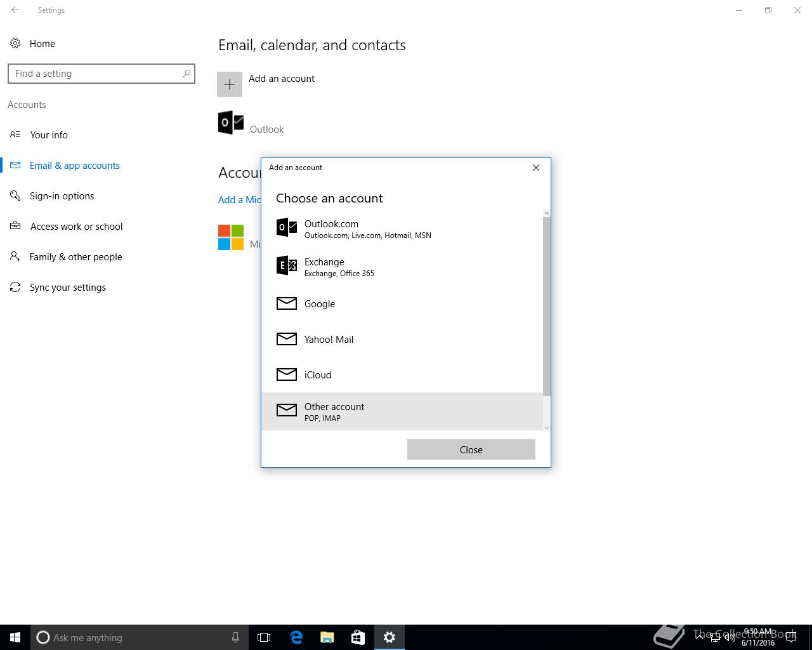Viewport: 812px width, 650px height.
Task: Open the action center notifications icon
Action: point(791,637)
